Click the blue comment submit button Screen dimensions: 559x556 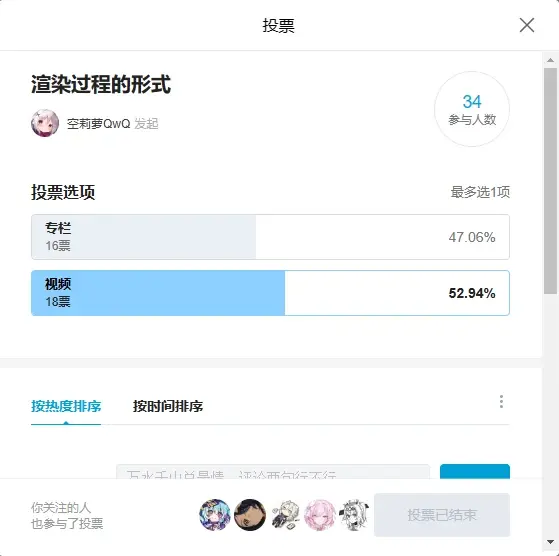point(475,471)
